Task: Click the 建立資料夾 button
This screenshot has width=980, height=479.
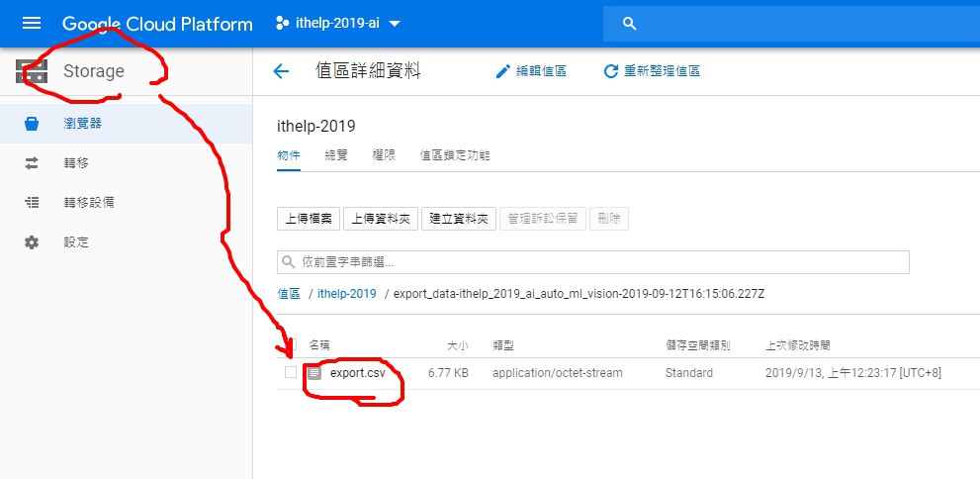Action: (x=459, y=219)
